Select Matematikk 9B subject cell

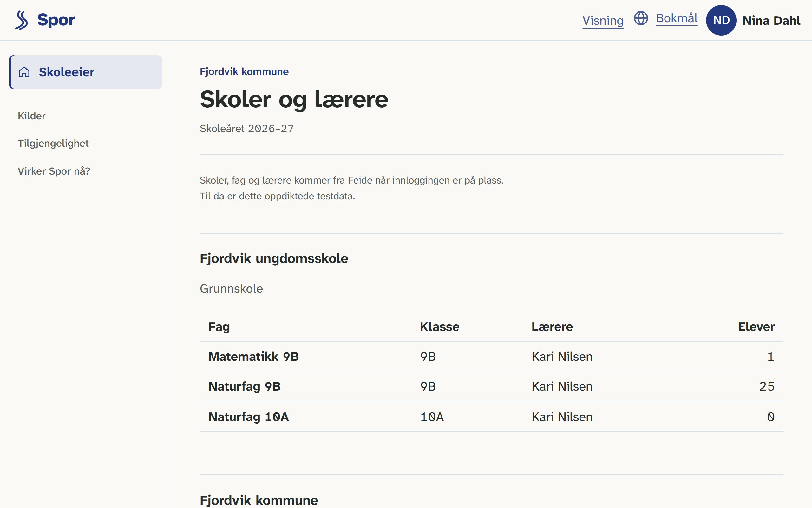(x=254, y=357)
